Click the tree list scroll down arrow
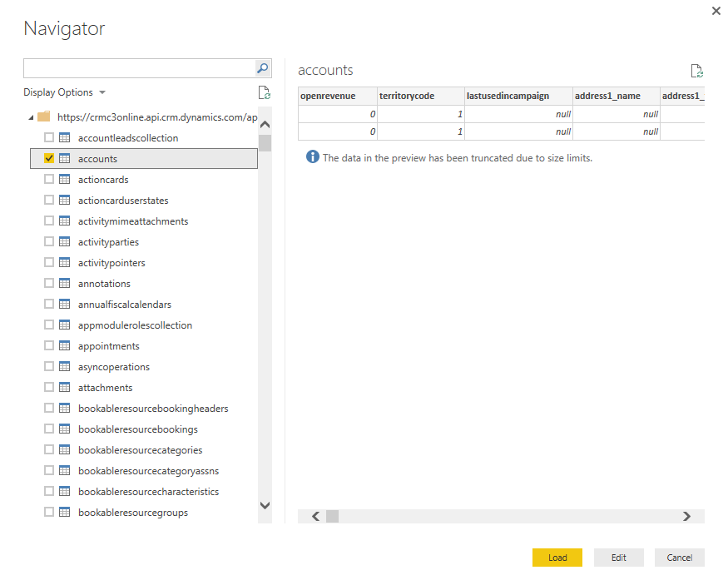Screen dimensions: 728x580 [x=265, y=505]
